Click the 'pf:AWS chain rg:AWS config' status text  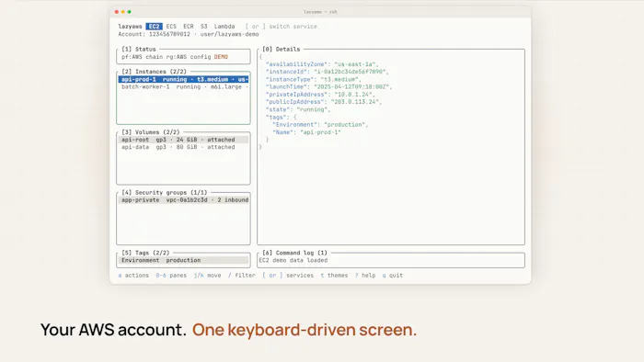(167, 57)
